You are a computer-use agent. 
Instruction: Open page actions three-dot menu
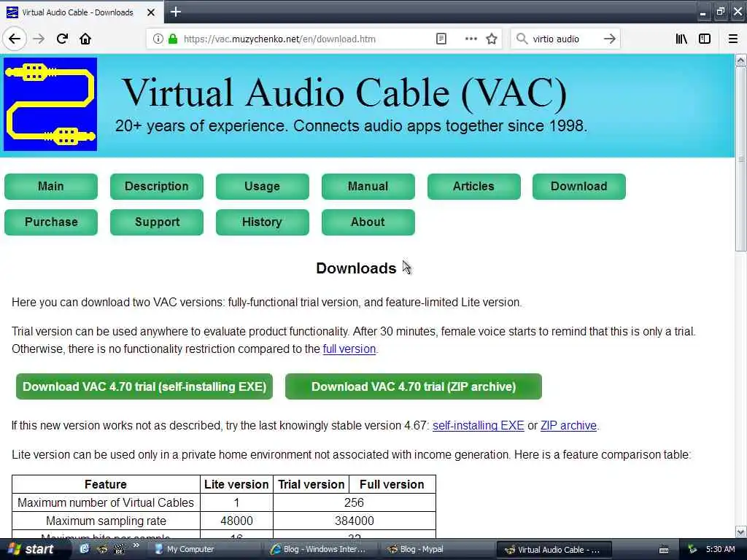[x=471, y=39]
